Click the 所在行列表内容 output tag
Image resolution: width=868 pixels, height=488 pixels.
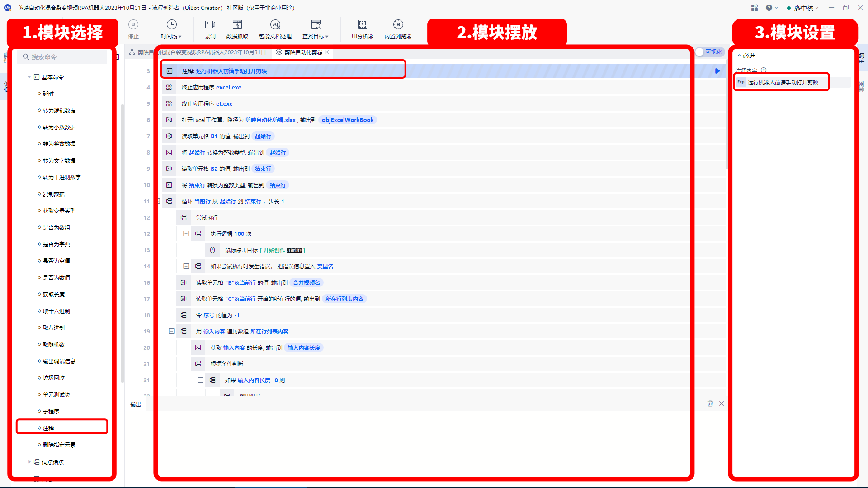pos(344,299)
